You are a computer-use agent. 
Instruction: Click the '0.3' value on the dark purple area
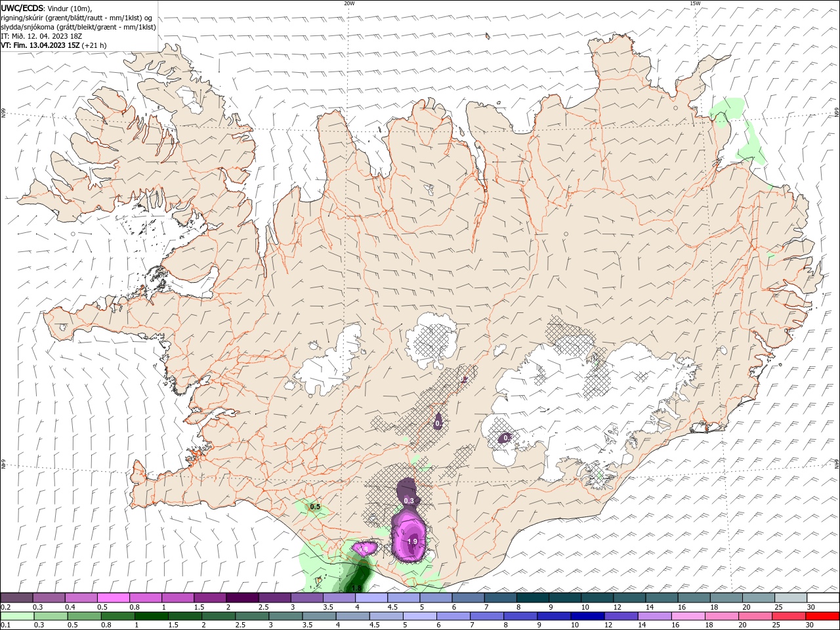(x=409, y=501)
